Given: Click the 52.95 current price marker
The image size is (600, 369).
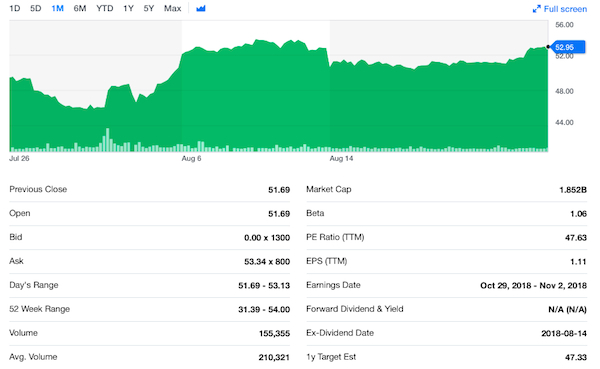Looking at the screenshot, I should [x=568, y=47].
